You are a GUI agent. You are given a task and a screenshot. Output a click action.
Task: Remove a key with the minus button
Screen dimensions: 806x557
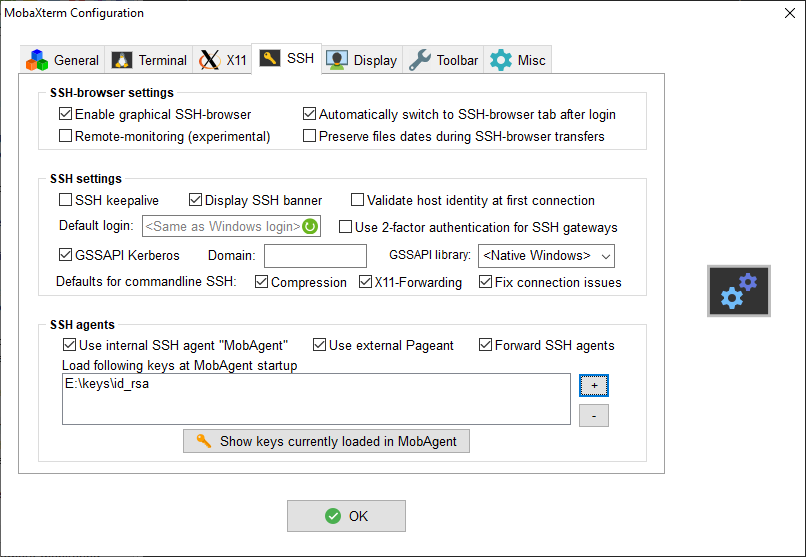[x=594, y=416]
